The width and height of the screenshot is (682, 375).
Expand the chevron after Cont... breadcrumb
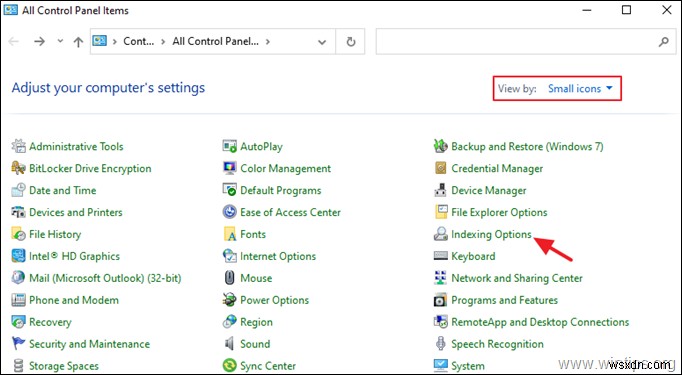(163, 41)
